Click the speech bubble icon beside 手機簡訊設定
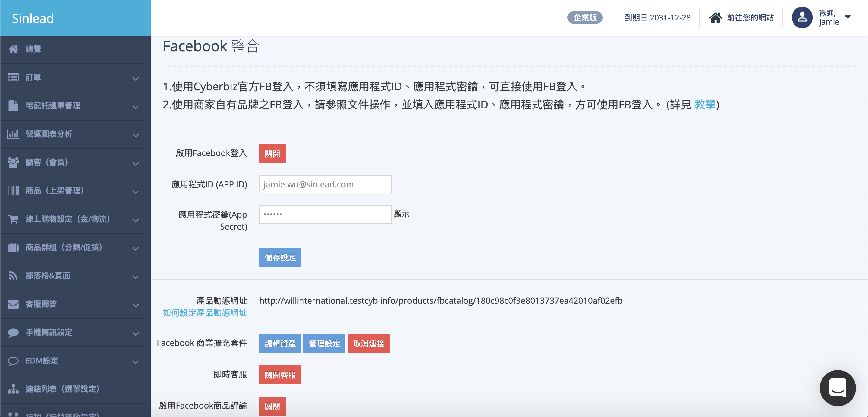The width and height of the screenshot is (868, 417). (x=13, y=332)
